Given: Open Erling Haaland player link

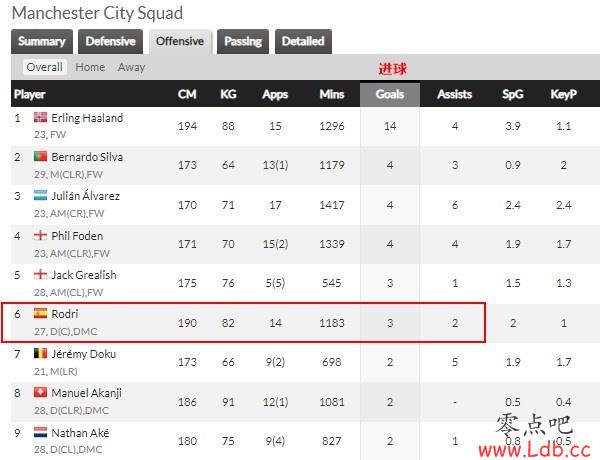Looking at the screenshot, I should 87,118.
